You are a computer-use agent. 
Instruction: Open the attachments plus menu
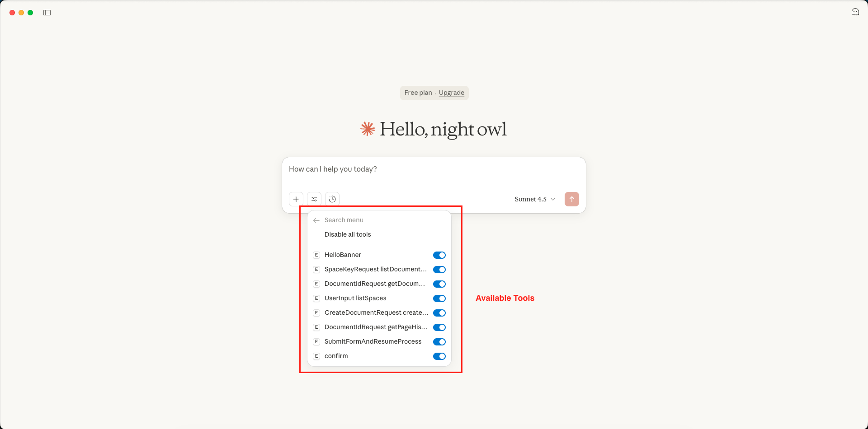click(296, 199)
